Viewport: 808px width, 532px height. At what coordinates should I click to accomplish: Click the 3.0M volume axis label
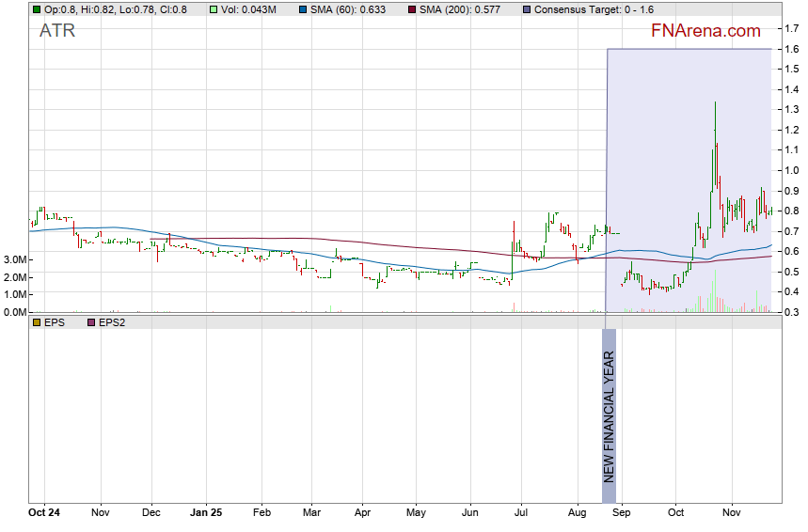pos(13,259)
